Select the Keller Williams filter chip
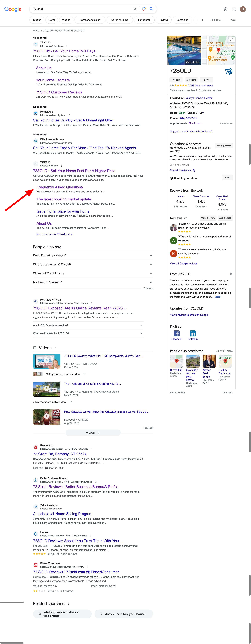Image resolution: width=251 pixels, height=644 pixels. coord(120,20)
